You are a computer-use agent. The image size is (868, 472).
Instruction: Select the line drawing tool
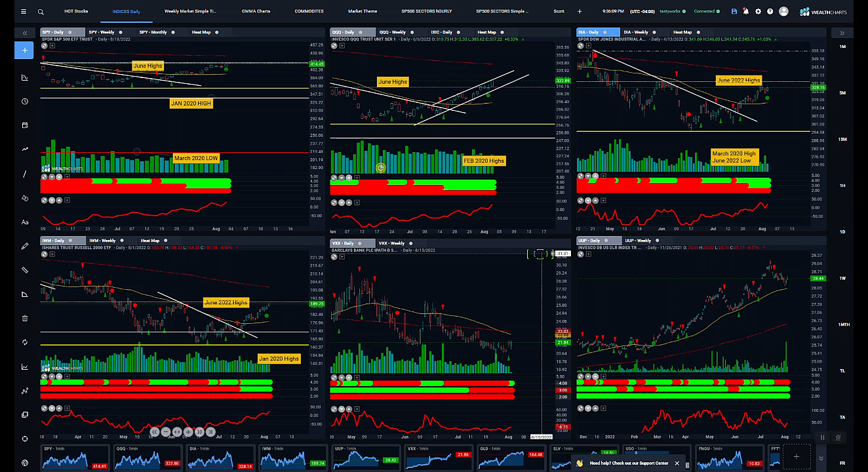(x=25, y=174)
